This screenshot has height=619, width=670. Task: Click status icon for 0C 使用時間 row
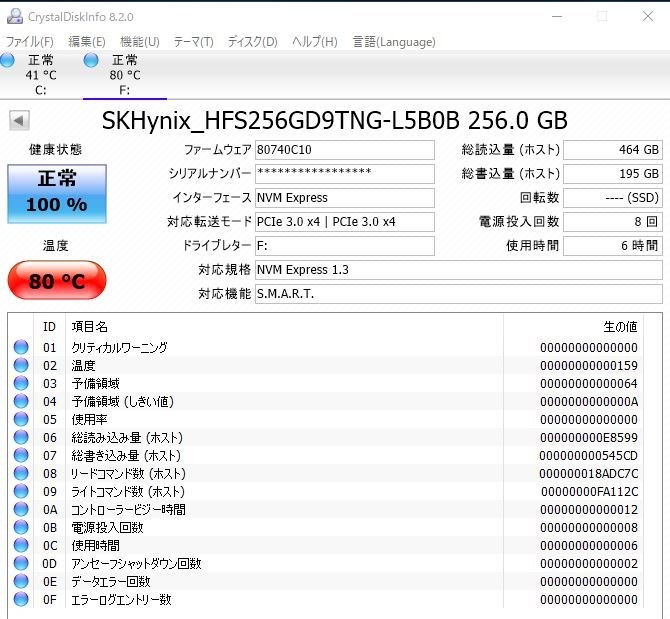[21, 545]
